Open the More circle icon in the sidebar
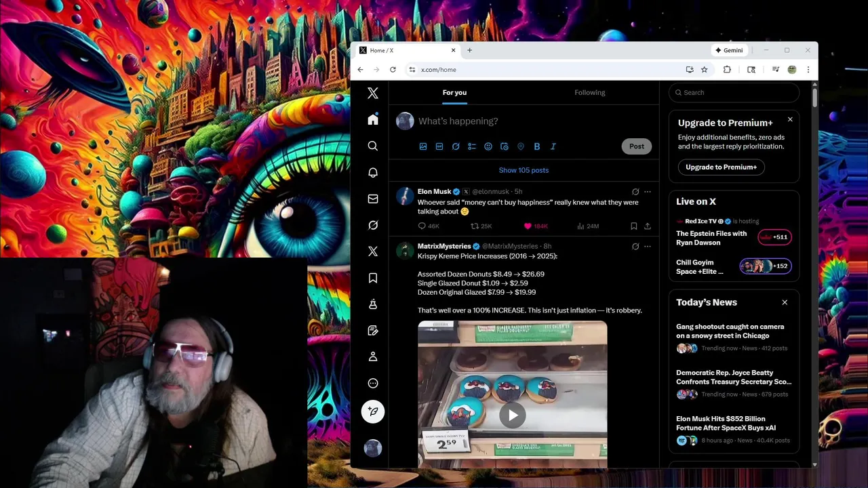 pos(373,383)
